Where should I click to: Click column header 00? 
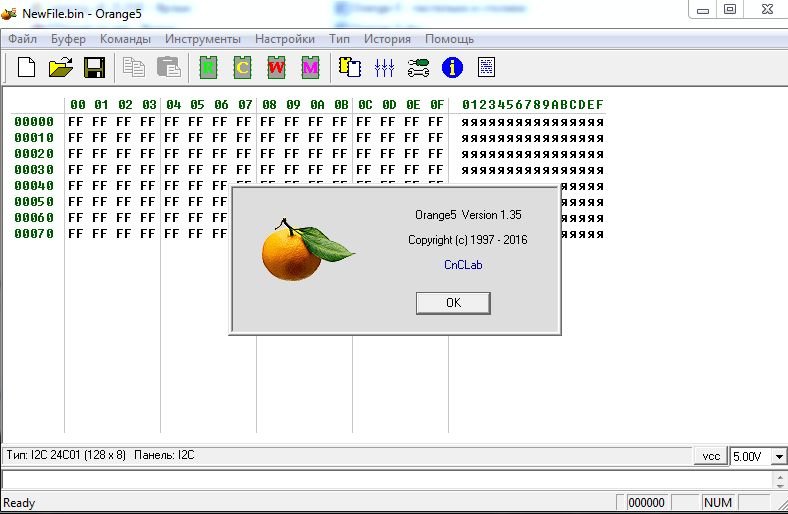pos(77,105)
